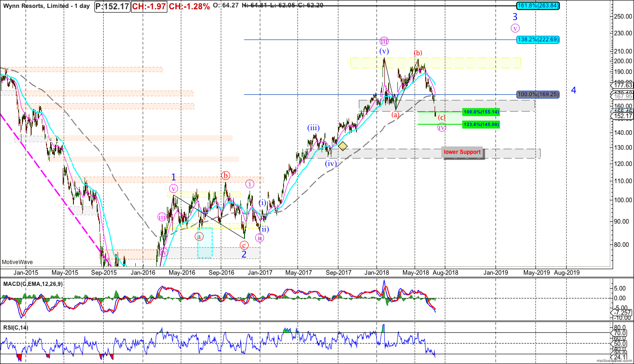Click the blue (iv) wave label

pos(330,163)
